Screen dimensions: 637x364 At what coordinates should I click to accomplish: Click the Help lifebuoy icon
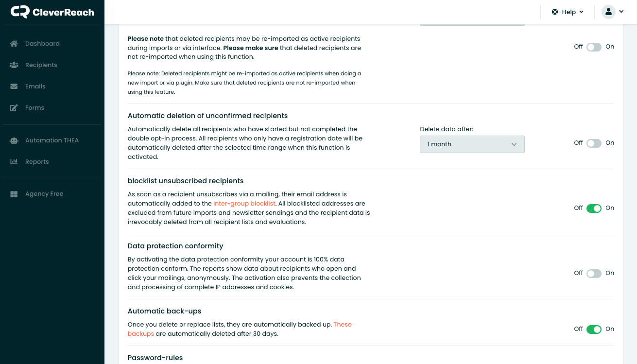pos(555,12)
